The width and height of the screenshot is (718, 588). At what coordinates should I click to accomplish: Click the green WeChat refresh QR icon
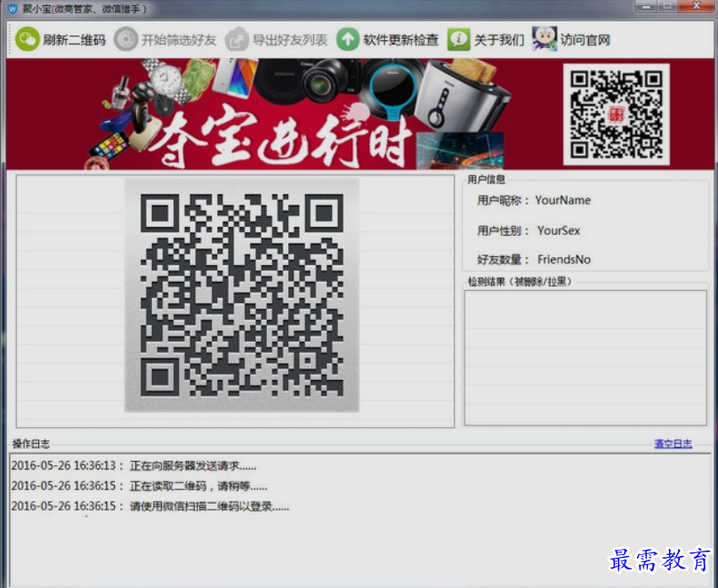[27, 39]
